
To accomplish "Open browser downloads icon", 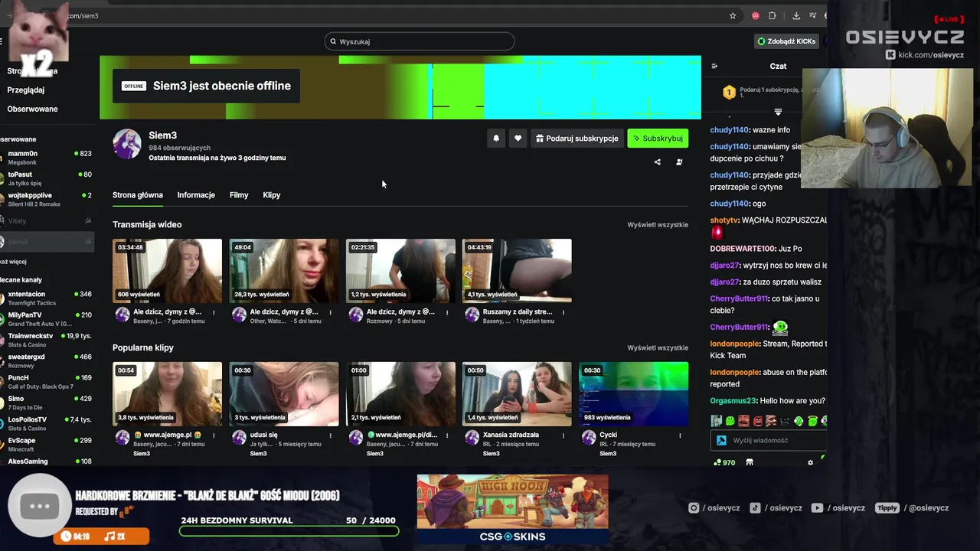I will pos(796,15).
